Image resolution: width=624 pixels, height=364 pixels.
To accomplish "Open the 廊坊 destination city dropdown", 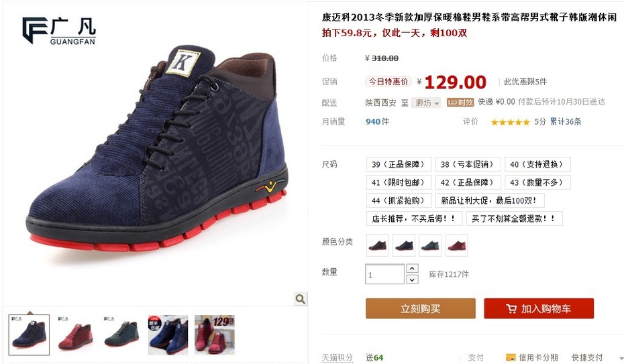I will tap(426, 103).
